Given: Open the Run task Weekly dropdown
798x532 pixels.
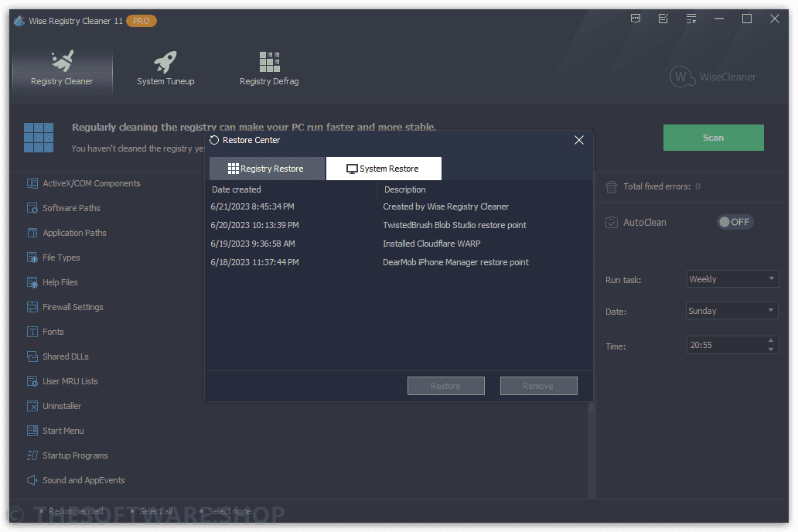Looking at the screenshot, I should pos(732,279).
